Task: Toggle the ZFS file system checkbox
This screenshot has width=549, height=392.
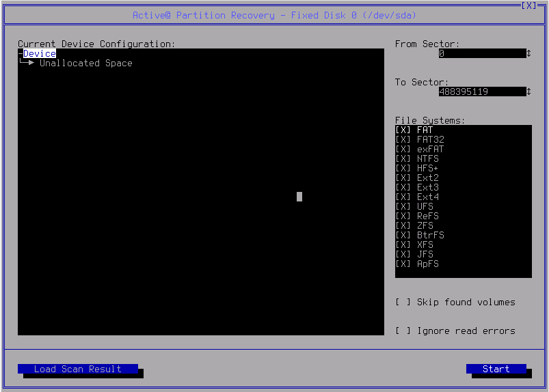Action: [403, 225]
